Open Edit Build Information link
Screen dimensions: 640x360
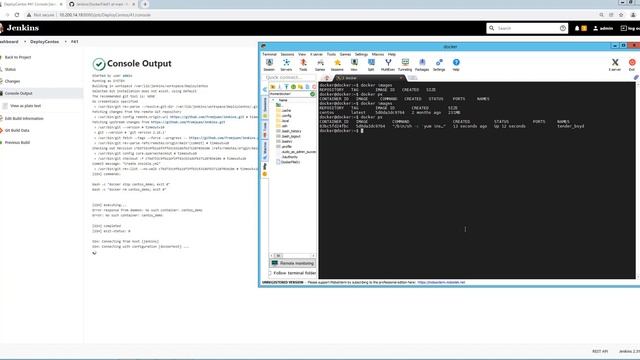point(24,118)
